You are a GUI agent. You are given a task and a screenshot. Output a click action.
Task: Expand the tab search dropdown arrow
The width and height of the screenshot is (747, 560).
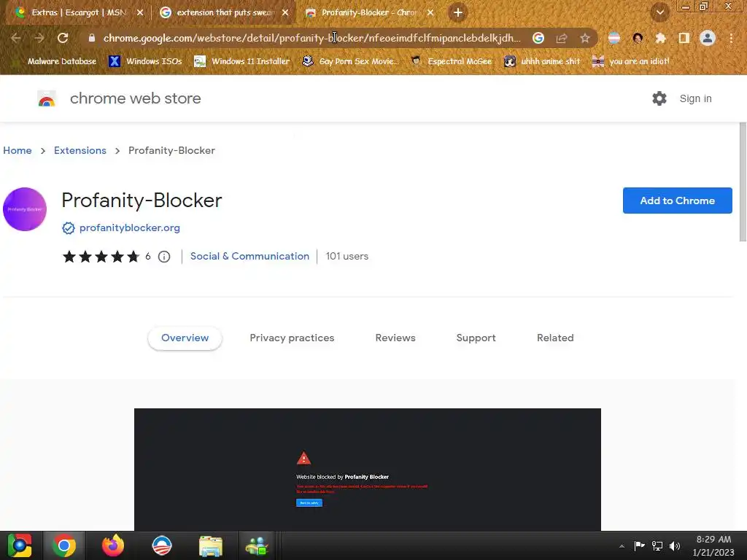(659, 13)
